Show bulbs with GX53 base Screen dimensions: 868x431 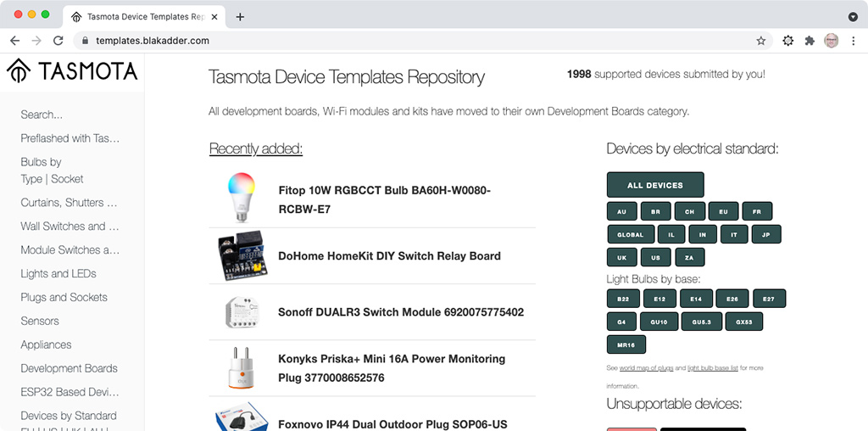coord(743,322)
